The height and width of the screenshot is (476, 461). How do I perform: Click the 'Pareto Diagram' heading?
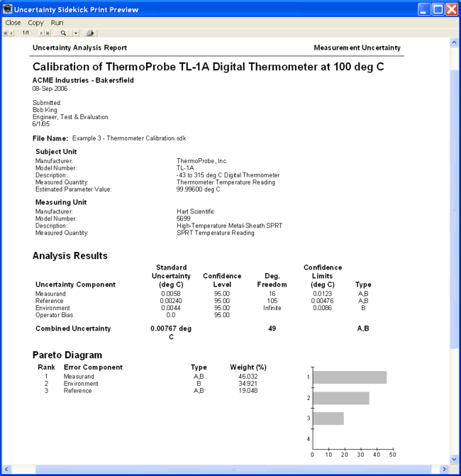click(x=67, y=355)
